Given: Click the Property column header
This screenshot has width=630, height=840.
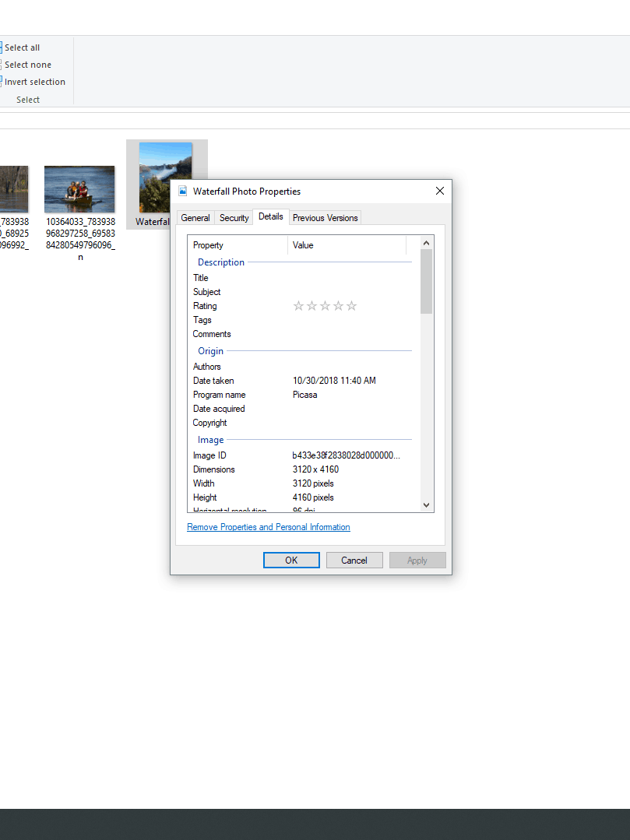Looking at the screenshot, I should pos(238,245).
